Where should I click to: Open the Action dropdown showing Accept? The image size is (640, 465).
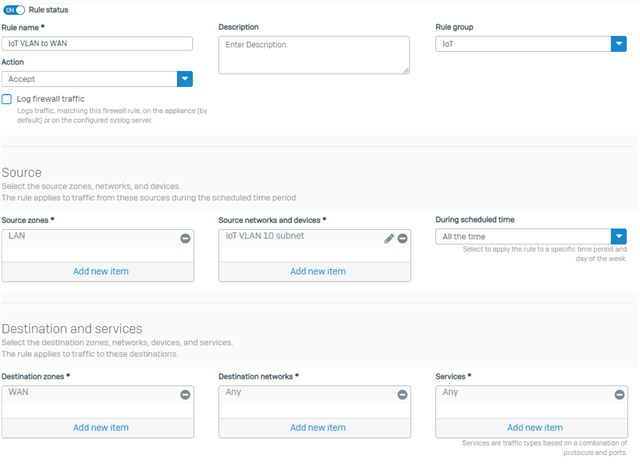(97, 79)
